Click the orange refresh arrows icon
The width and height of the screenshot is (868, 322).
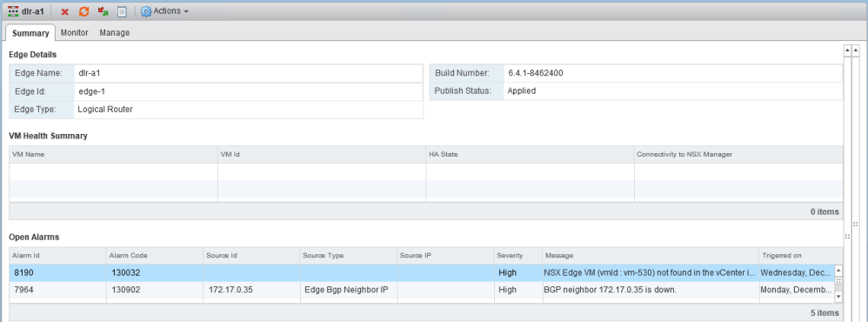pyautogui.click(x=83, y=11)
